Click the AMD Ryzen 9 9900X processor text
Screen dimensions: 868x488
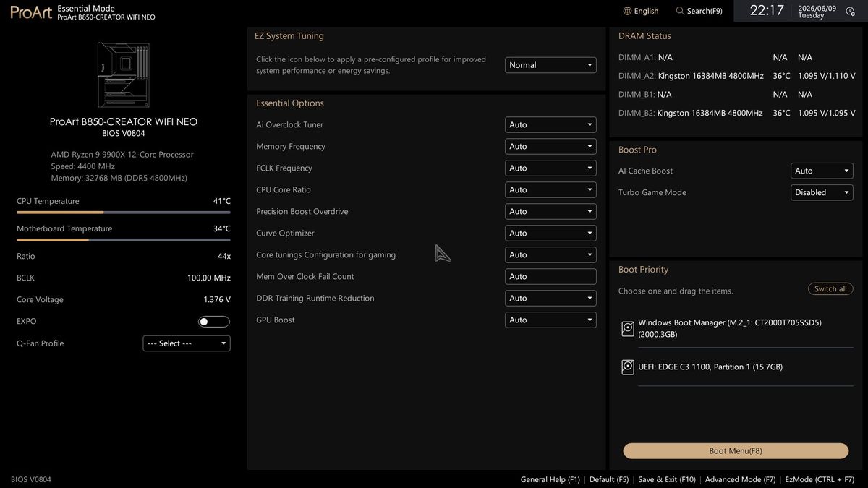tap(122, 155)
